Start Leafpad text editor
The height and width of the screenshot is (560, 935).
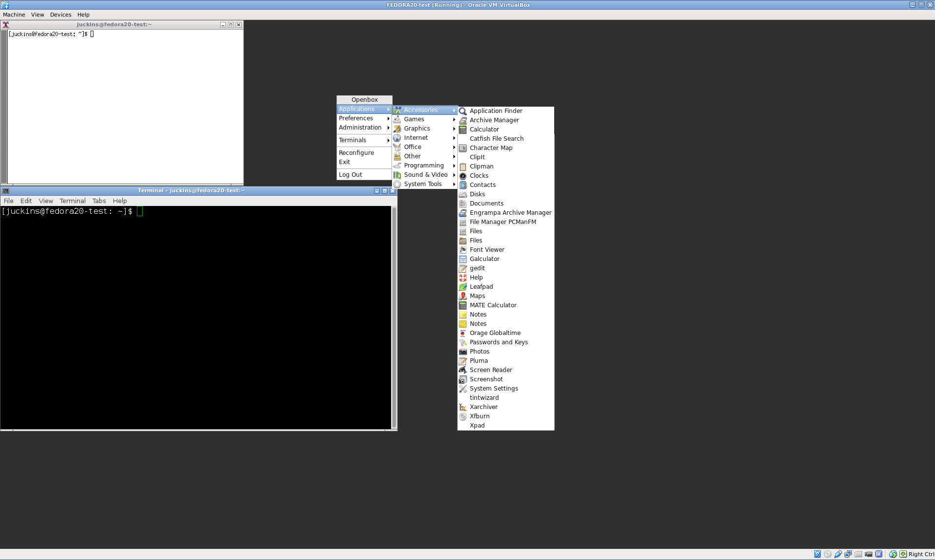pyautogui.click(x=481, y=287)
